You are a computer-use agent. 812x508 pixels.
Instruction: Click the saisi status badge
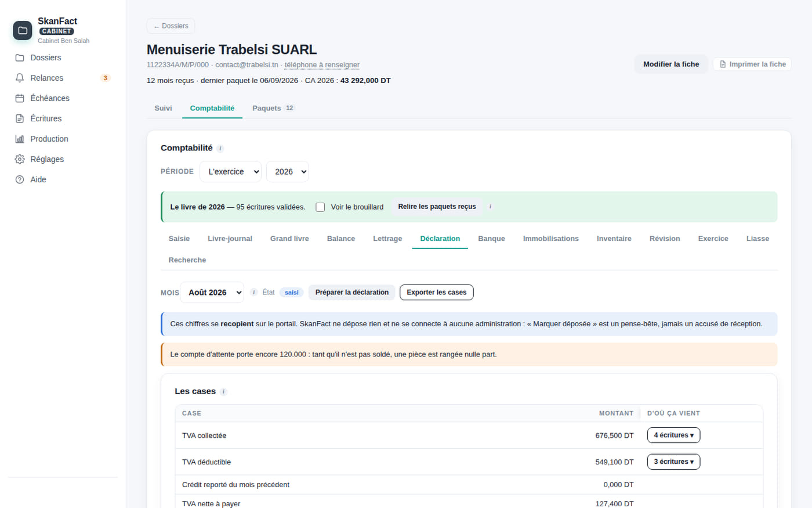[x=292, y=293]
